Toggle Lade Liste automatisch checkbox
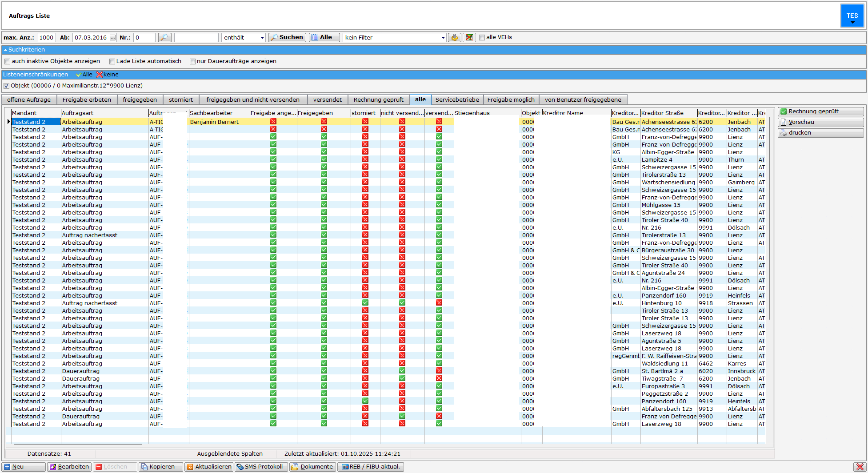This screenshot has height=473, width=868. (x=112, y=62)
